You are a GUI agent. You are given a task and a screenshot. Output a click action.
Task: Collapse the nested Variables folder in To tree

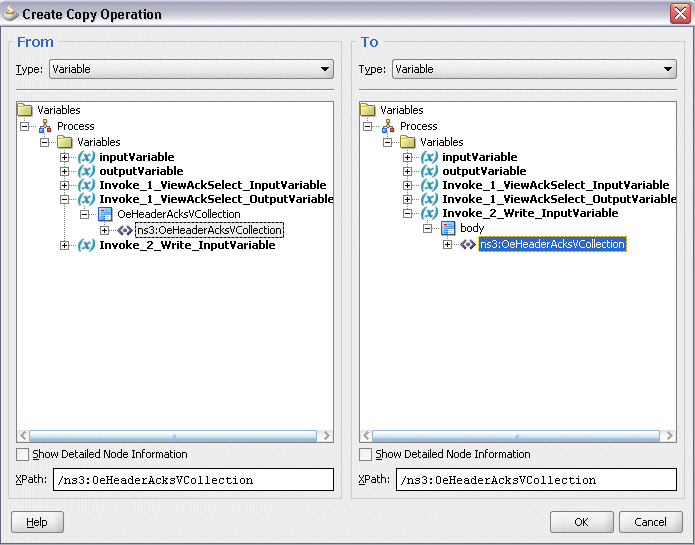388,143
